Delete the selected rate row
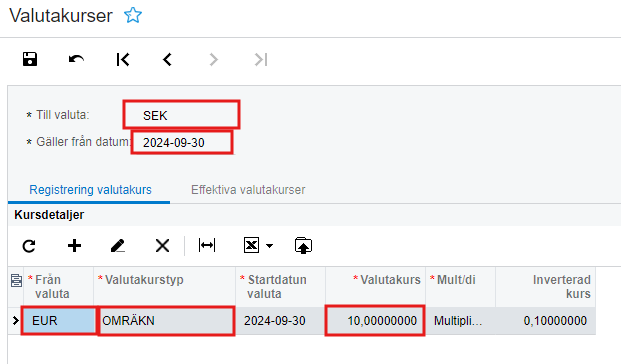Viewport: 621px width, 364px height. coord(162,246)
